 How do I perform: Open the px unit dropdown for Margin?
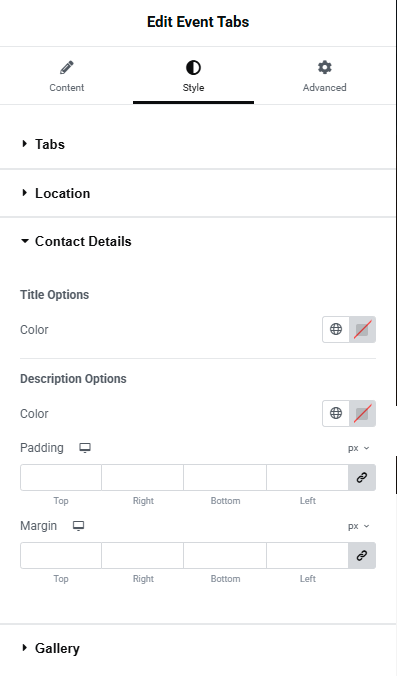pos(359,526)
